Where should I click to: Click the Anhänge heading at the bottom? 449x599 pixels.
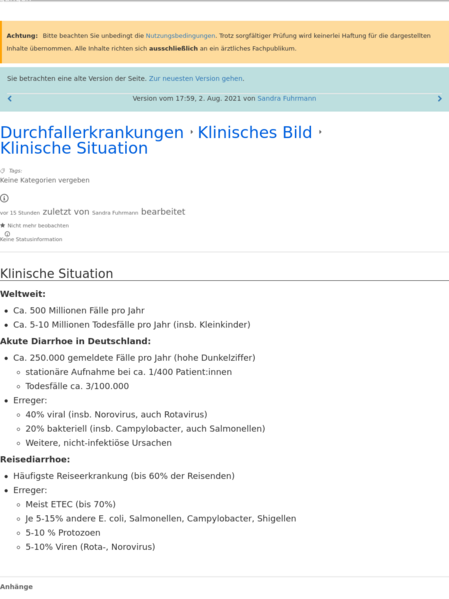pos(16,587)
